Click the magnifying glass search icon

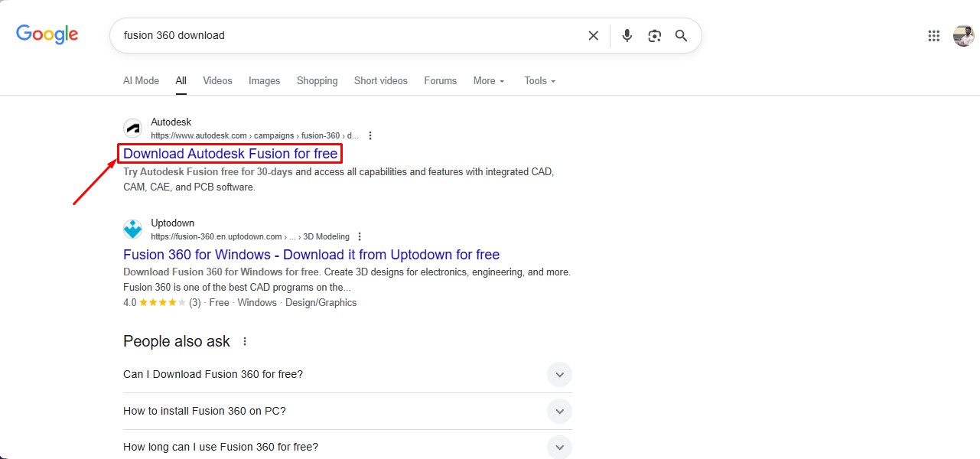[x=681, y=36]
